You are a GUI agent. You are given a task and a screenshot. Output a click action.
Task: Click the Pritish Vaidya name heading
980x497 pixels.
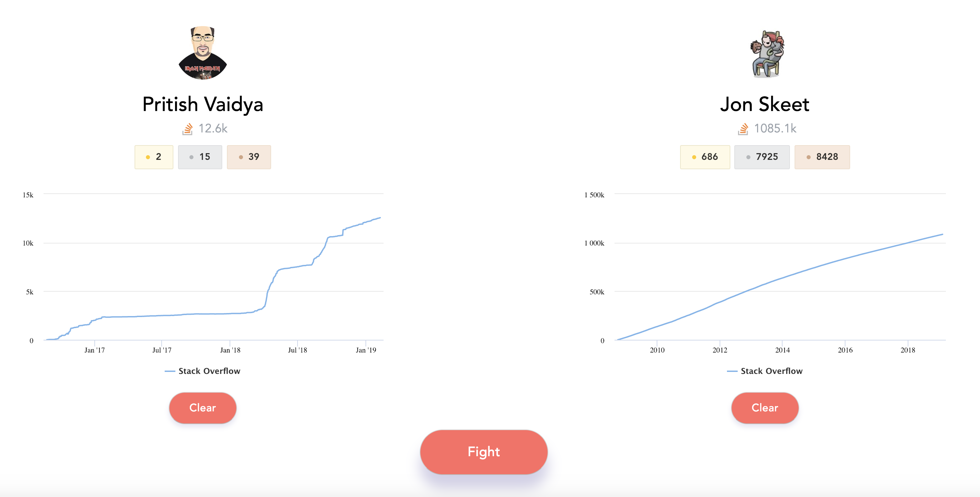[202, 104]
